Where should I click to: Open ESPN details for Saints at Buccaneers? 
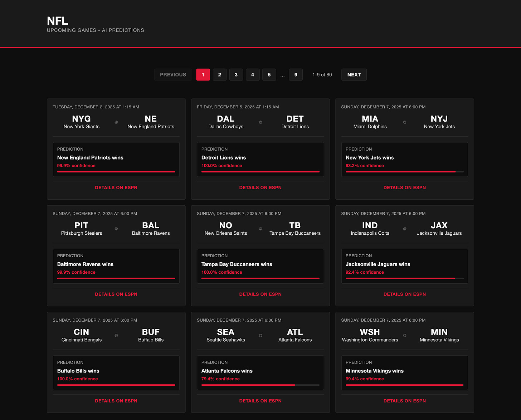[x=260, y=294]
